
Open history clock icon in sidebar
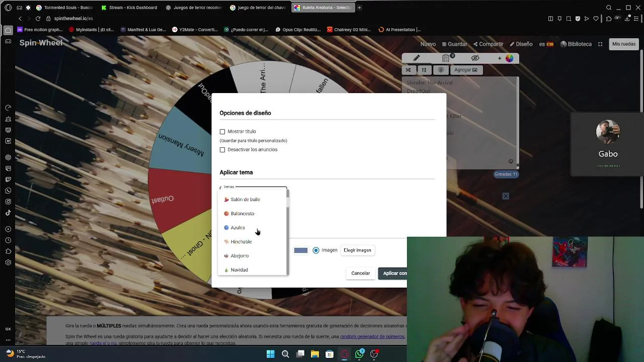click(x=8, y=240)
